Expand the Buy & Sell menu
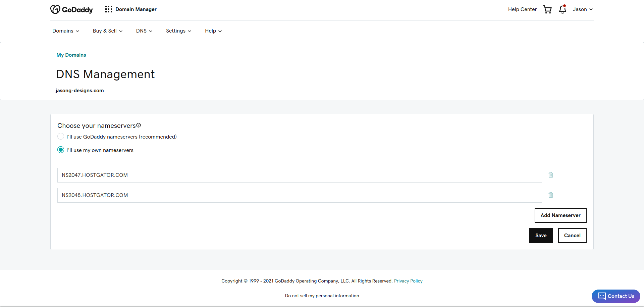The height and width of the screenshot is (307, 644). tap(108, 31)
